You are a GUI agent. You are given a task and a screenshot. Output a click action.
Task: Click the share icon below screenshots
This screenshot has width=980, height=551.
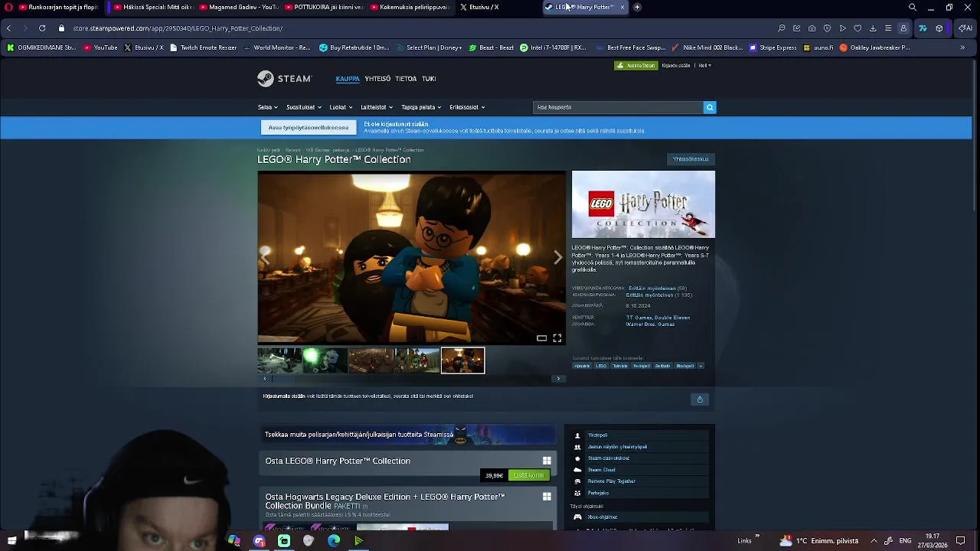click(x=699, y=399)
